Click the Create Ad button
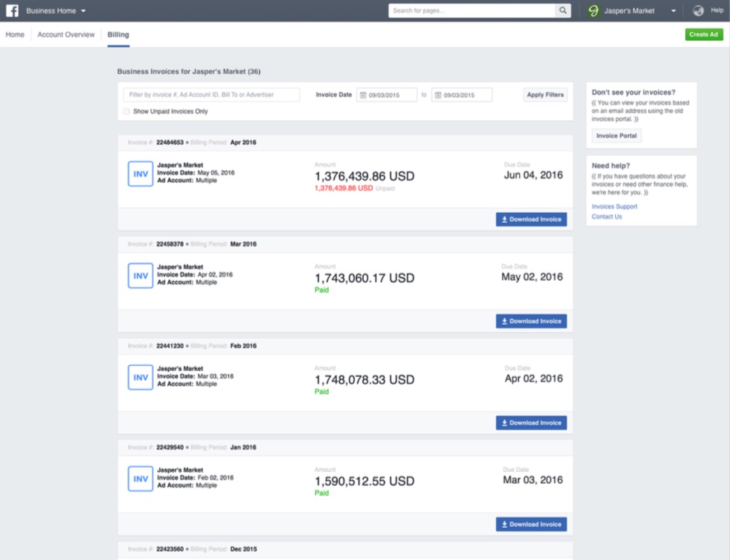The image size is (730, 560). coord(703,34)
